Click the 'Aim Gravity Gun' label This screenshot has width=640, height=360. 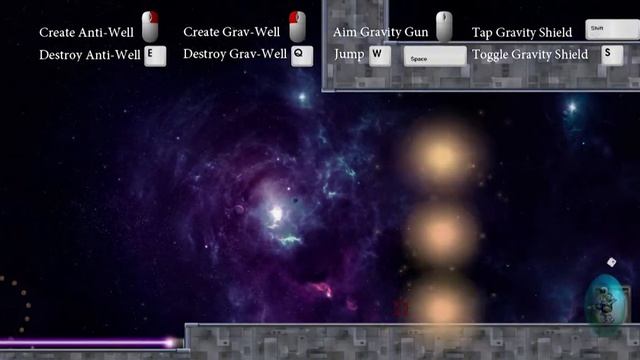pyautogui.click(x=380, y=32)
